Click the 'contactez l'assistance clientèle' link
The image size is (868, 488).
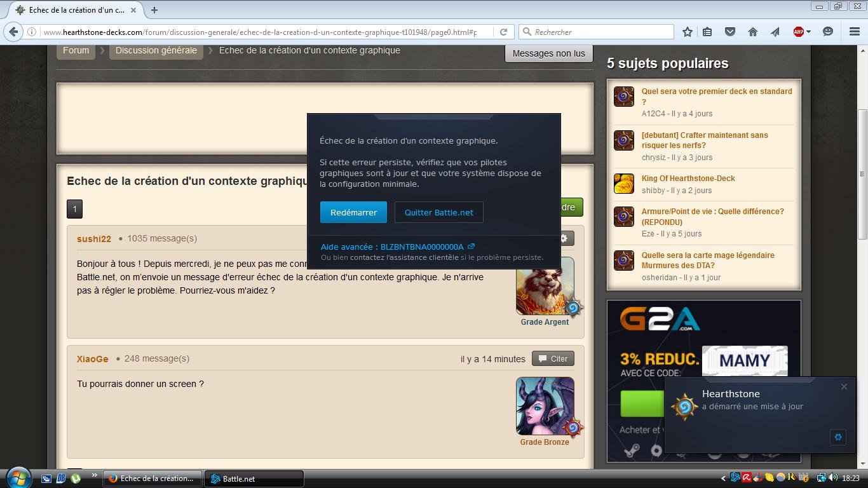(x=404, y=257)
